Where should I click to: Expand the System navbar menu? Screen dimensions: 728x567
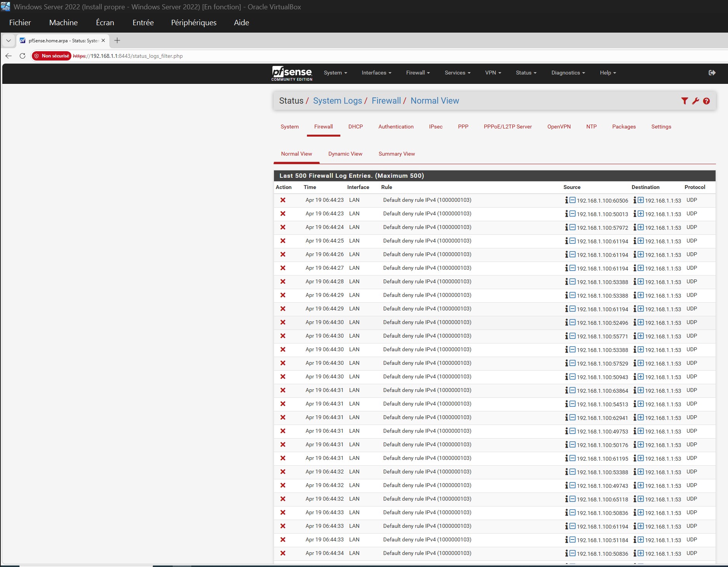click(335, 73)
